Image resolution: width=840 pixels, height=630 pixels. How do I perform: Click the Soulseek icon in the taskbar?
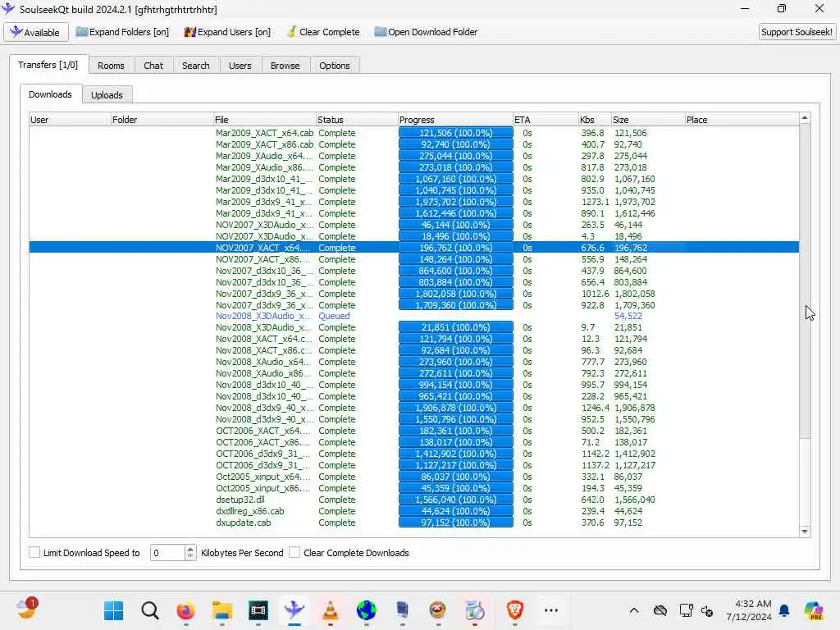coord(294,610)
